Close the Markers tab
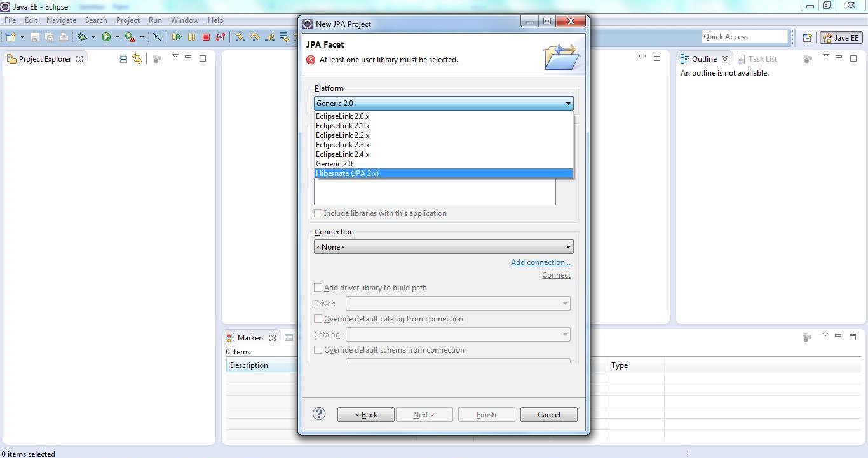The width and height of the screenshot is (868, 458). click(x=273, y=338)
